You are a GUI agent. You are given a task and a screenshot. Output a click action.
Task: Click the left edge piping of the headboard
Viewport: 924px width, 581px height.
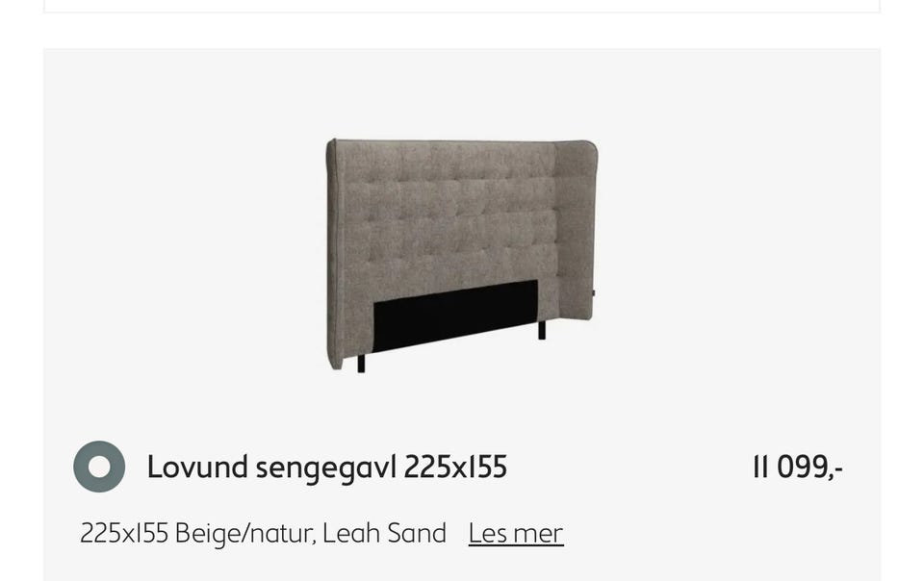332,253
